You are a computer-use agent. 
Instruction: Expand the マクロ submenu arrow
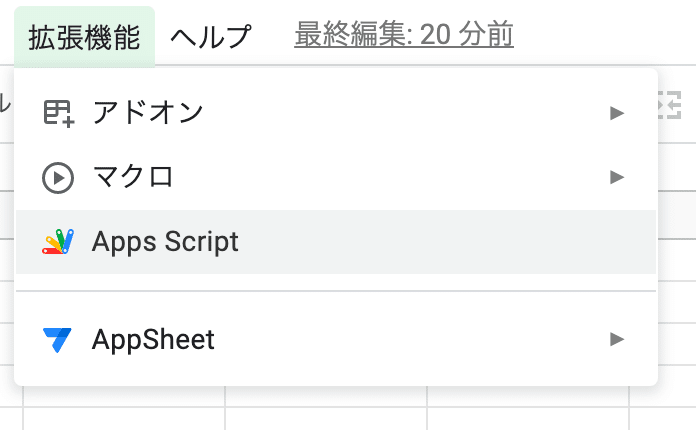point(617,178)
